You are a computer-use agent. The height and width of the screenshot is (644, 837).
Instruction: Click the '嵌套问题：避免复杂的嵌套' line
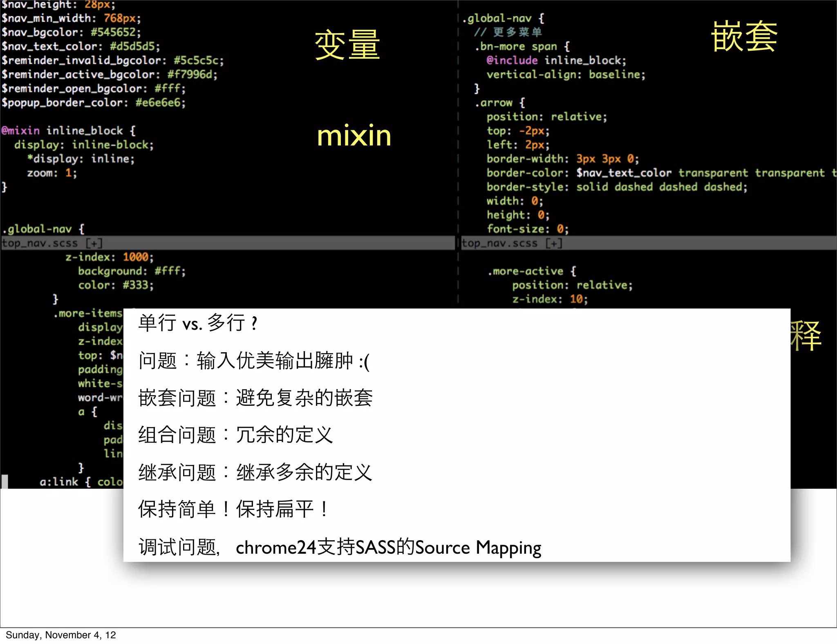click(255, 398)
